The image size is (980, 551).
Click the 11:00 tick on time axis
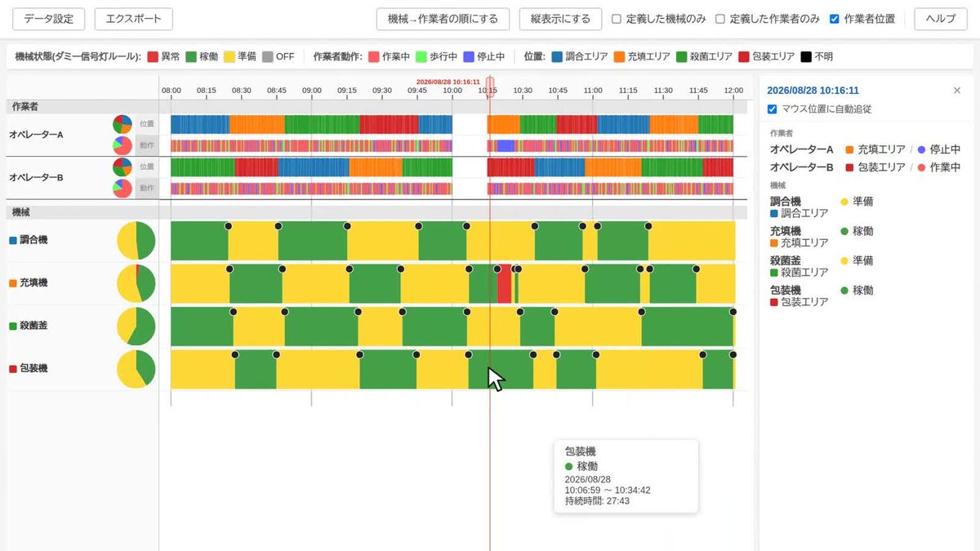[593, 90]
